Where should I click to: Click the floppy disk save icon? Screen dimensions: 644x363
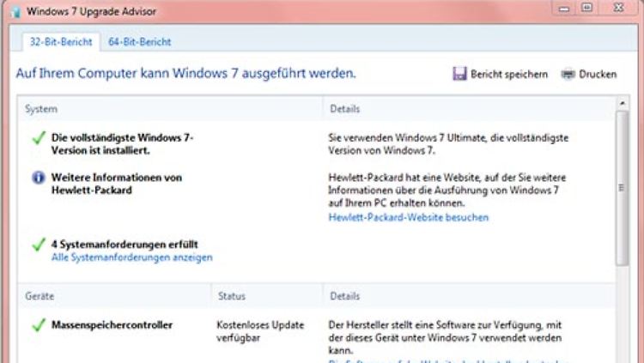459,74
